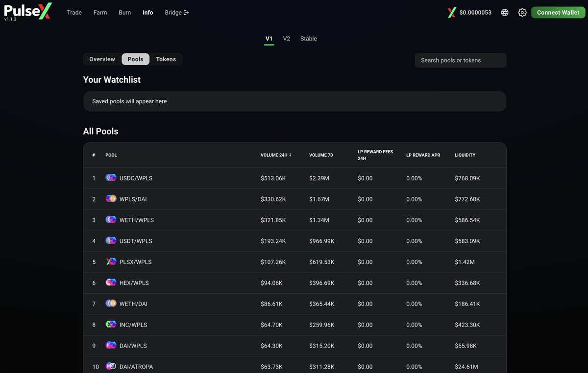Click the $513.06K volume value
The image size is (588, 373).
pos(273,178)
